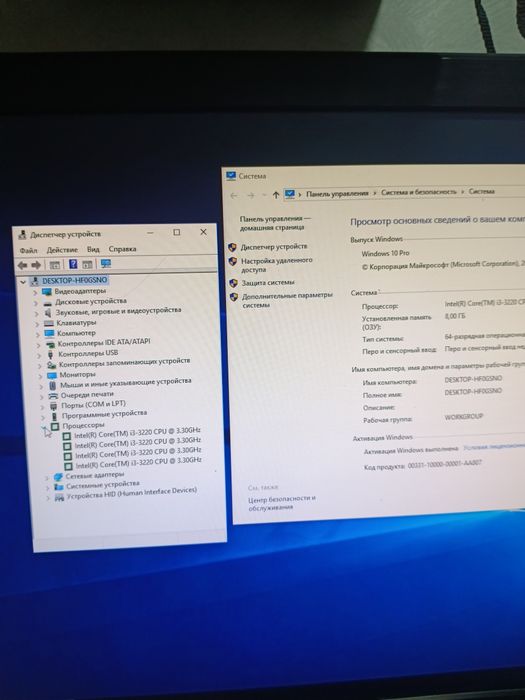
Task: Click the show/hide console tree toolbar icon
Action: 54,265
